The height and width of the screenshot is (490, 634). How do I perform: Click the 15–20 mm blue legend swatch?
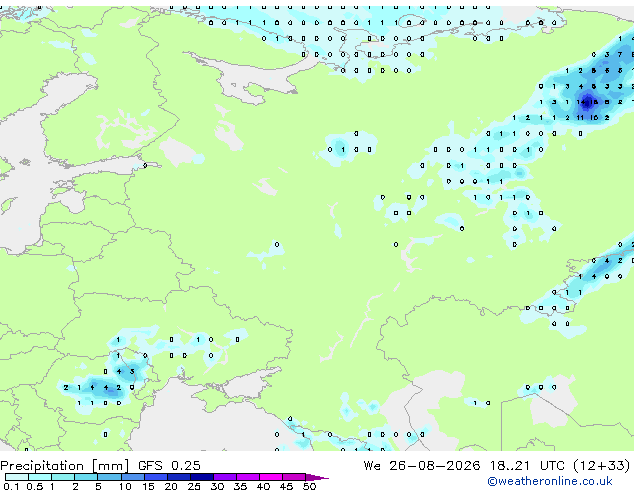click(x=155, y=477)
